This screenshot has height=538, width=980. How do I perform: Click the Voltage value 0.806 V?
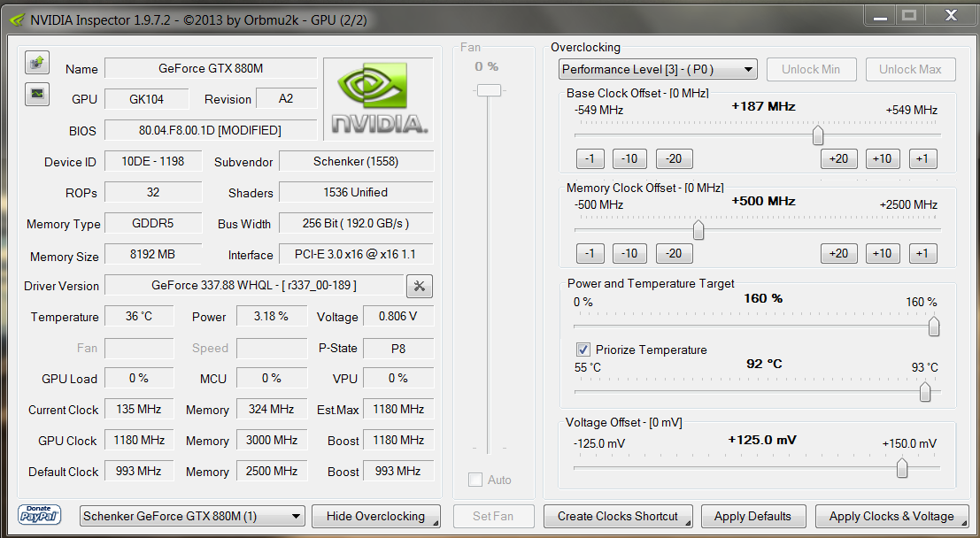398,316
